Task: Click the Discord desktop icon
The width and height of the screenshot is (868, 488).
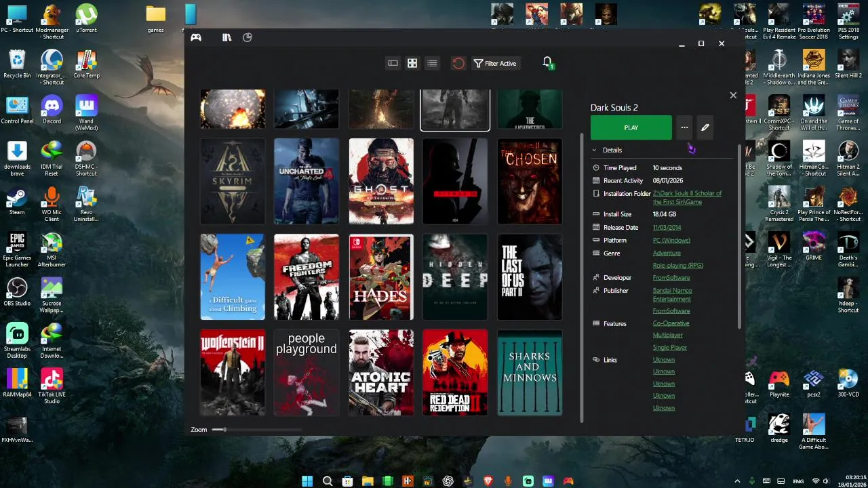Action: (x=52, y=110)
